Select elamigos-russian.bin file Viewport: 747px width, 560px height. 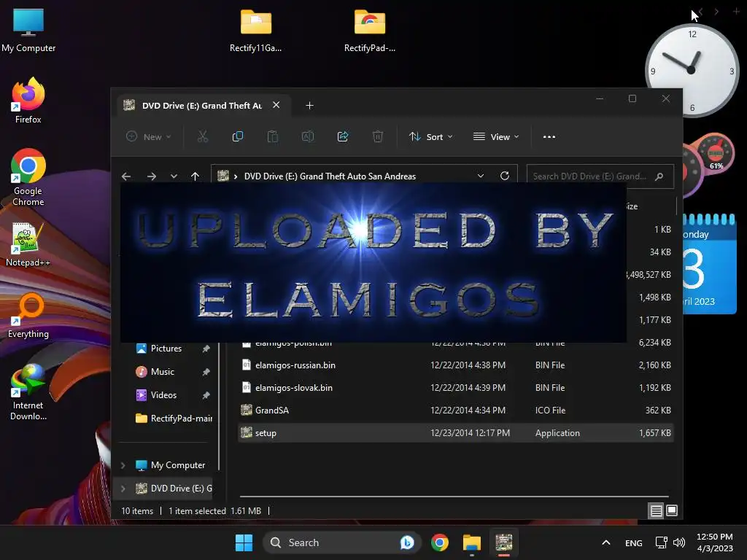[455, 365]
